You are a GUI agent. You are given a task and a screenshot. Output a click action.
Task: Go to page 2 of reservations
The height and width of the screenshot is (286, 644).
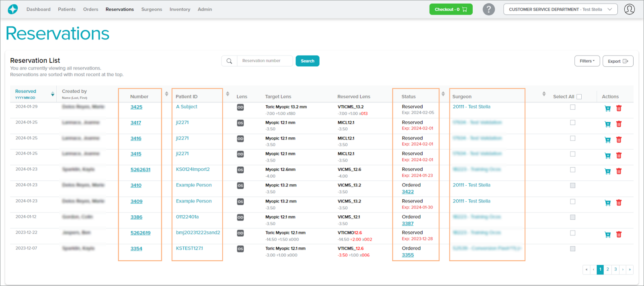(607, 270)
